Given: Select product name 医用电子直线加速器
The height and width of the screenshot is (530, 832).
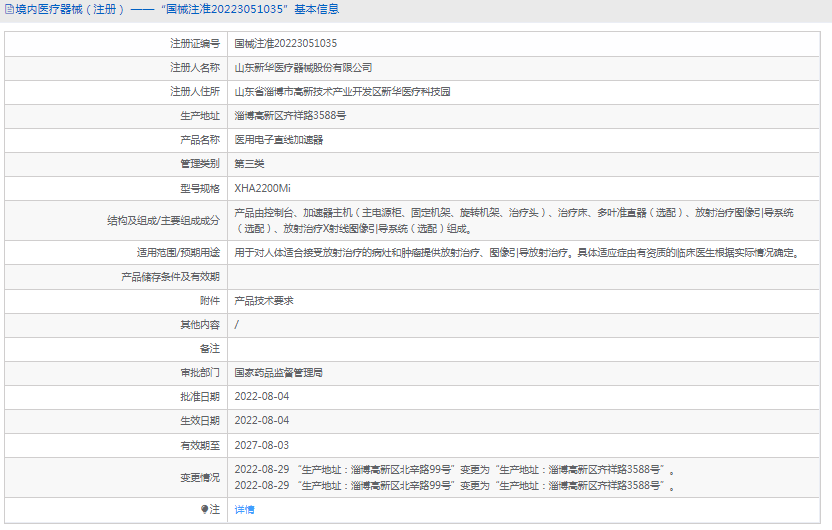Looking at the screenshot, I should 279,140.
